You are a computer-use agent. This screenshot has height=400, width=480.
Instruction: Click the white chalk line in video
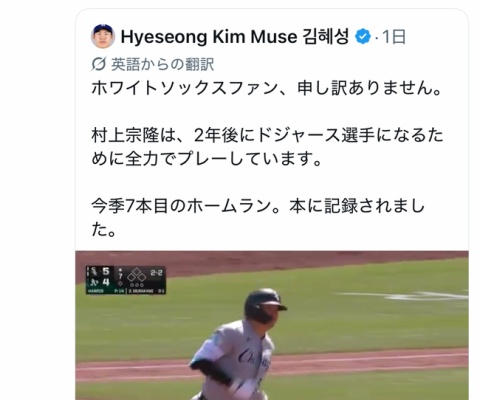click(403, 296)
